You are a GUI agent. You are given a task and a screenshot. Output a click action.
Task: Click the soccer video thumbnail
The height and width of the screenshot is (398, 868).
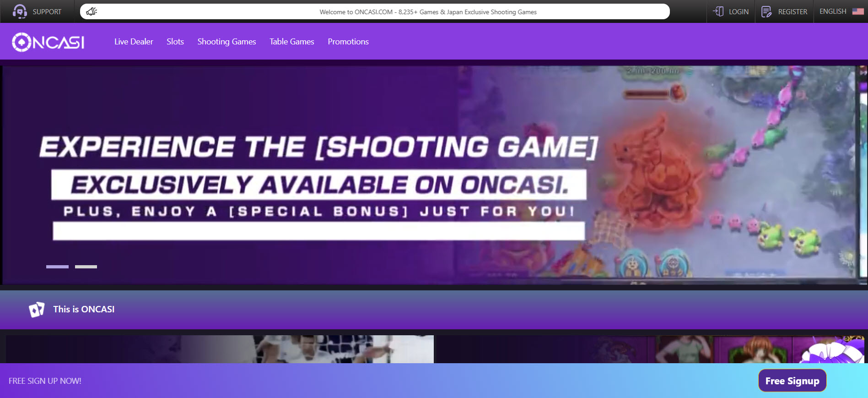(220, 349)
